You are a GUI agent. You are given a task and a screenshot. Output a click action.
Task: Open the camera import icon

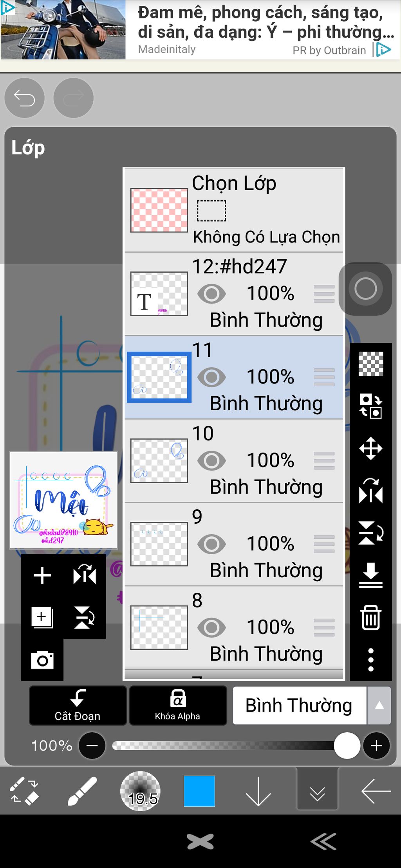coord(42,660)
